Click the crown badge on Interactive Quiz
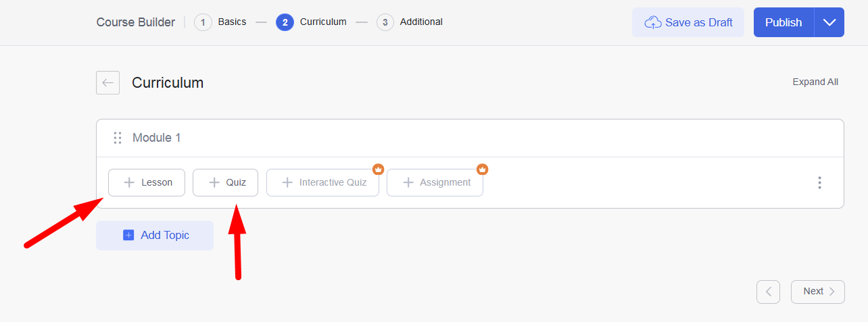Image resolution: width=868 pixels, height=322 pixels. (x=379, y=169)
